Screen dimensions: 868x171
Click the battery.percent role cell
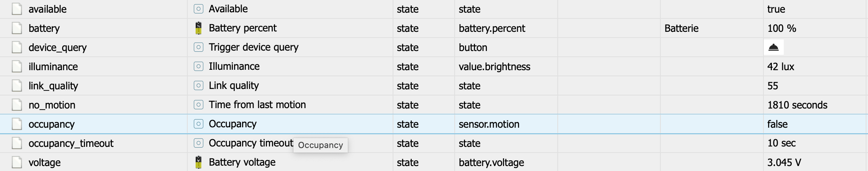pyautogui.click(x=492, y=28)
